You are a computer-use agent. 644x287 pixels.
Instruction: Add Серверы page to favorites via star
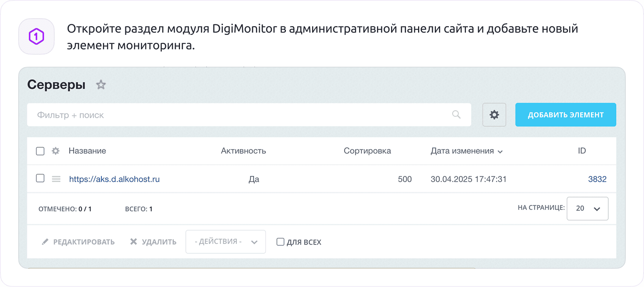coord(101,85)
